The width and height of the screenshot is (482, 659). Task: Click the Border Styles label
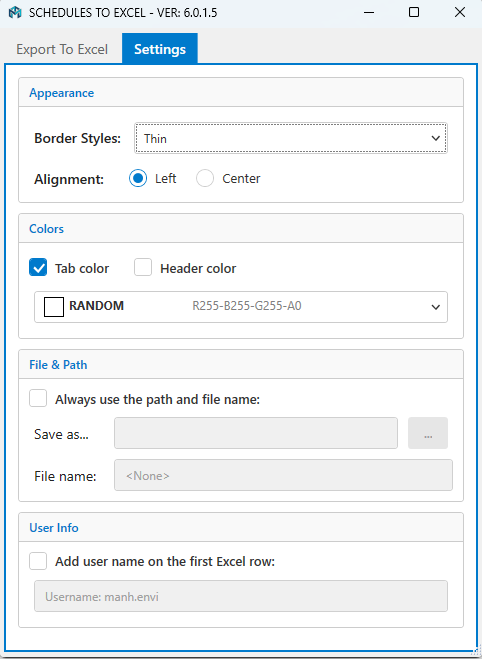pos(77,138)
